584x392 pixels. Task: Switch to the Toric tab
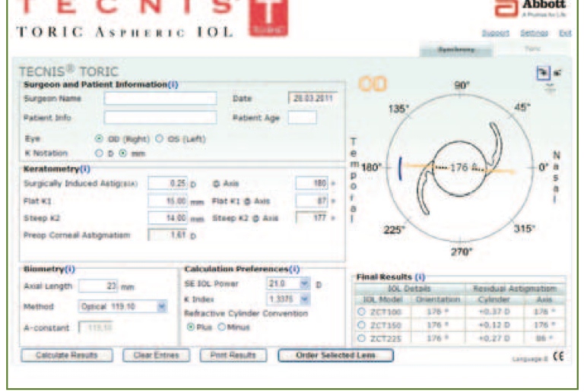coord(532,49)
